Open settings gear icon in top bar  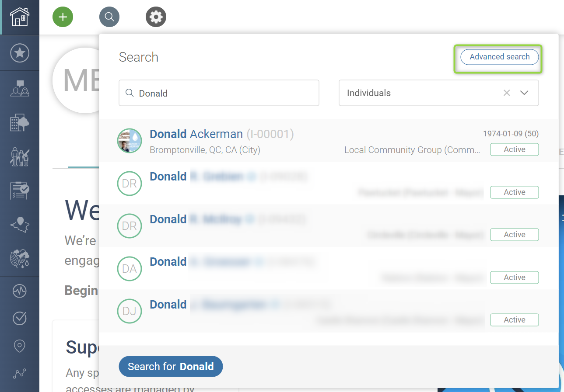coord(156,17)
